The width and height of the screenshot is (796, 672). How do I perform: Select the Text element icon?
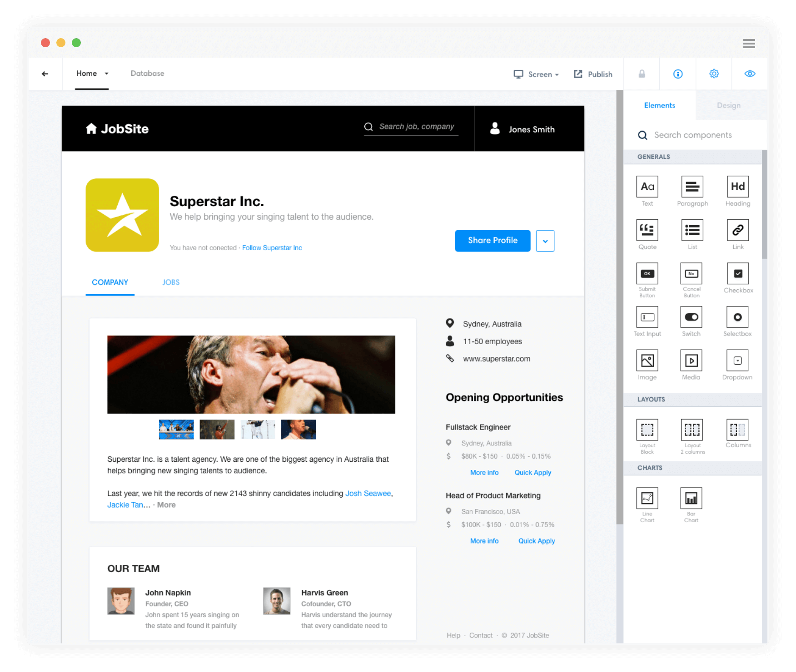click(x=647, y=187)
